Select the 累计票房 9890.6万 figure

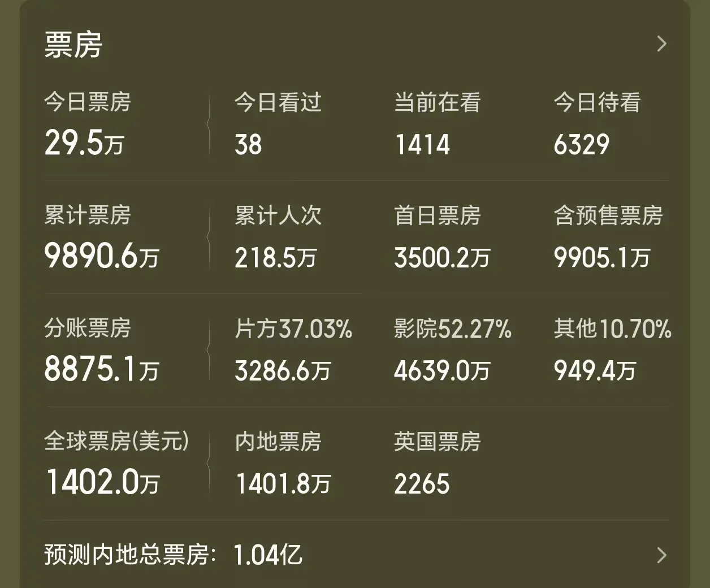click(102, 257)
